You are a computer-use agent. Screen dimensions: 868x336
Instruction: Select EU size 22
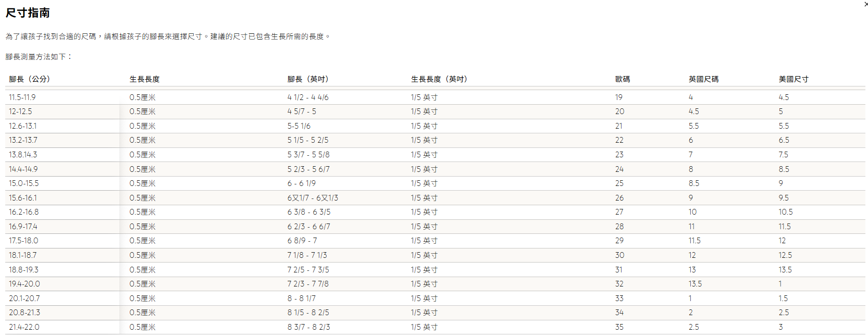pos(619,140)
